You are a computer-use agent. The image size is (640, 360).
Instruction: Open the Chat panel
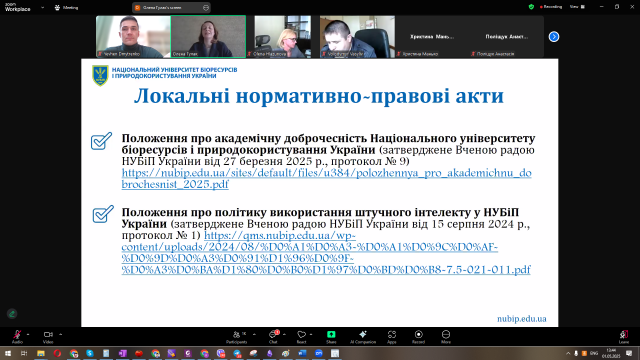point(273,337)
